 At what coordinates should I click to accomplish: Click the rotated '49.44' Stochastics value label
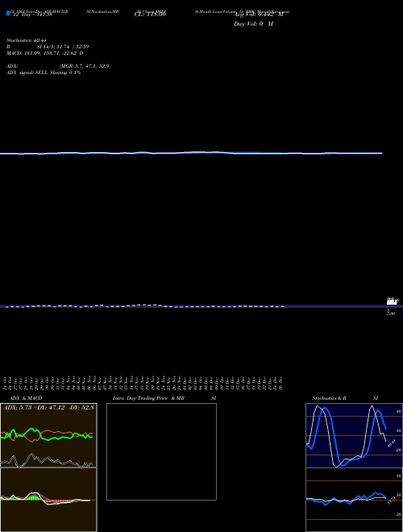click(x=393, y=443)
